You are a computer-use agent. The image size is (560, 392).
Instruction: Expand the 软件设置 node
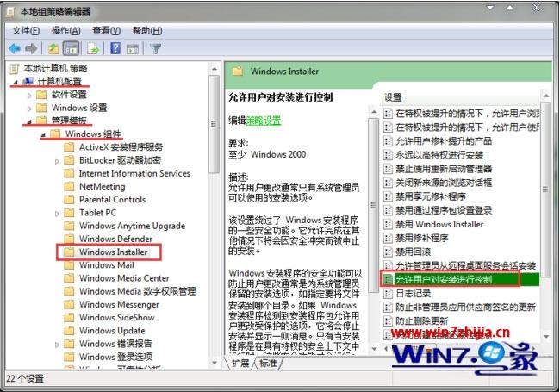(29, 96)
